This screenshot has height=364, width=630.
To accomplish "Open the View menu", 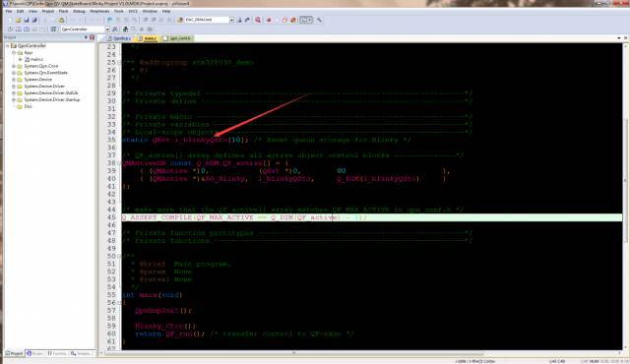I will point(32,11).
